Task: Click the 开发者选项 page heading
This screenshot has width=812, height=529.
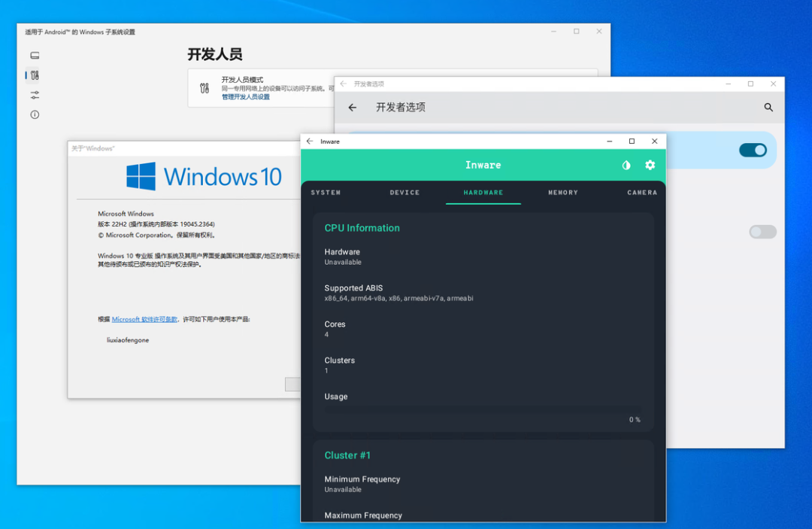Action: (x=400, y=108)
